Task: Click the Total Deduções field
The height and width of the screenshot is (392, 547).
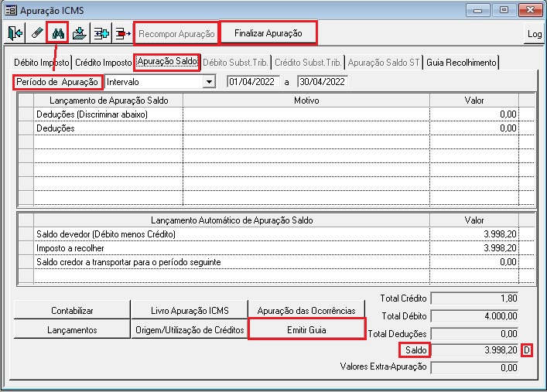Action: pos(475,334)
